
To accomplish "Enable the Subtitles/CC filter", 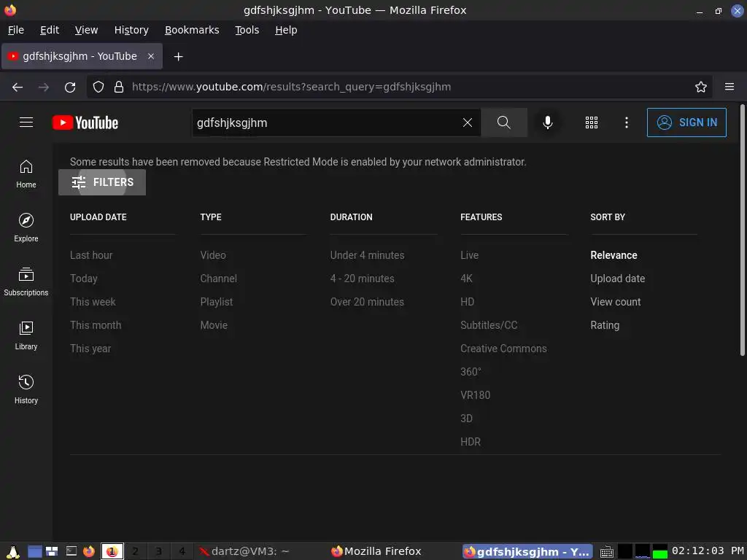I will pyautogui.click(x=489, y=325).
